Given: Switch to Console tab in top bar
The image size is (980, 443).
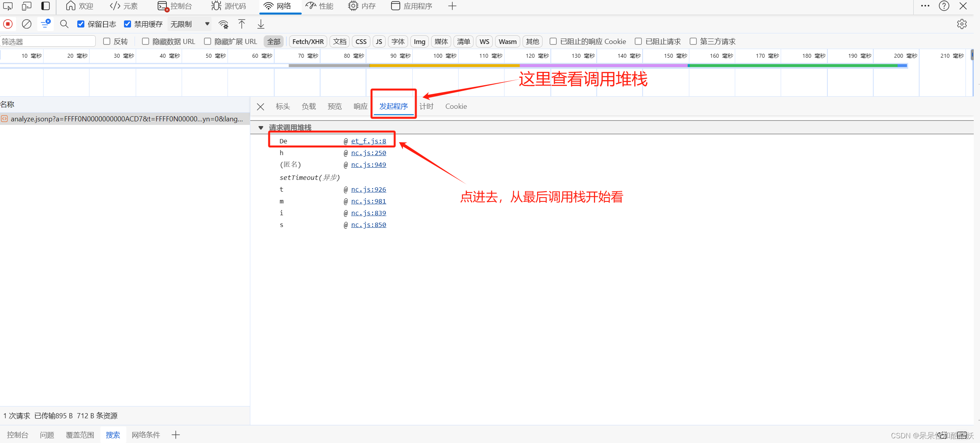Looking at the screenshot, I should [x=175, y=6].
